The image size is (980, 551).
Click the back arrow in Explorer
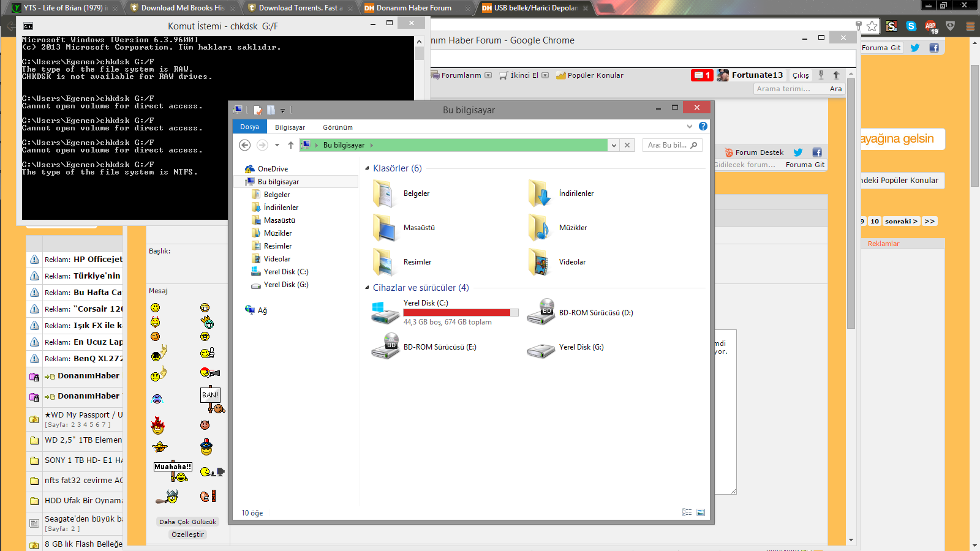pos(244,145)
